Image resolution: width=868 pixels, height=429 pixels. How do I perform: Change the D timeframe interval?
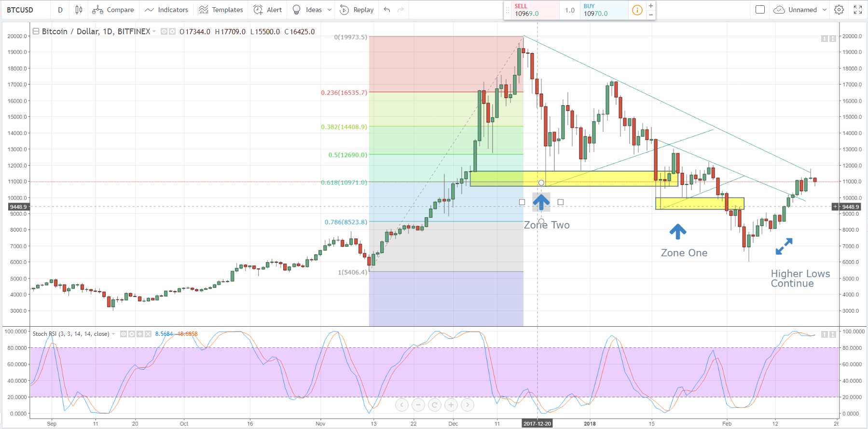(60, 10)
